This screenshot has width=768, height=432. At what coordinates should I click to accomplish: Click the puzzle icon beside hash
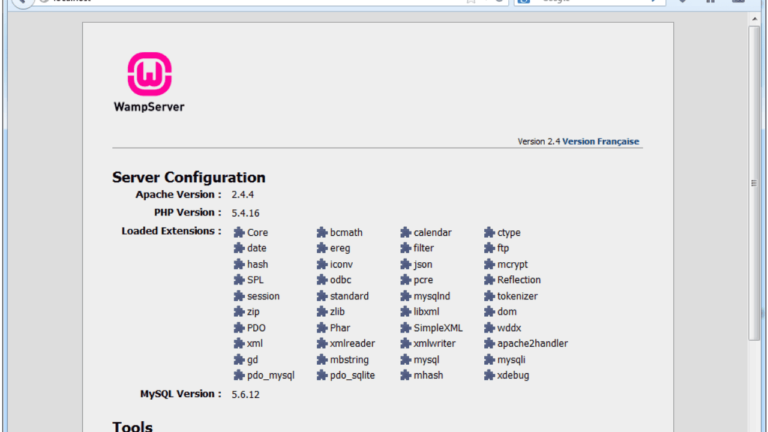click(x=239, y=264)
